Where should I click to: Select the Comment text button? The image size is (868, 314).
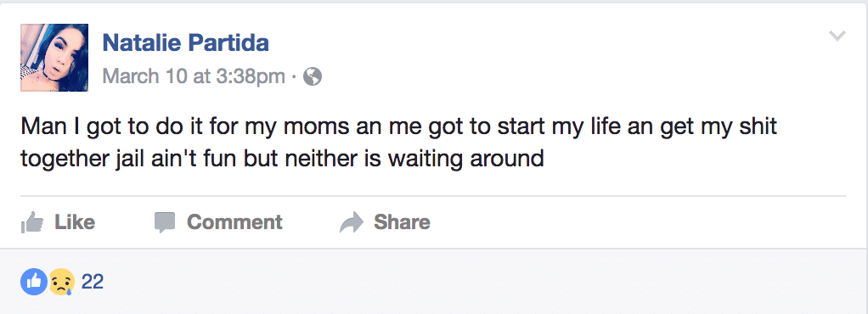tap(234, 222)
